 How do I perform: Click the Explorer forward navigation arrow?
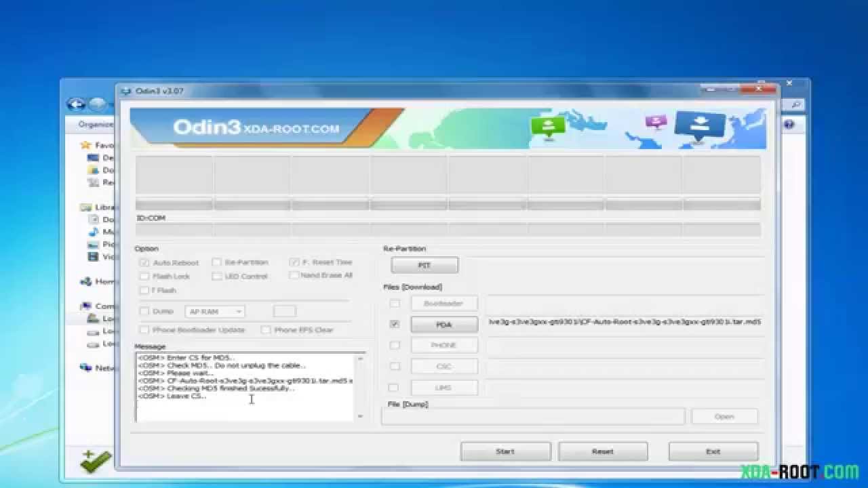(98, 104)
